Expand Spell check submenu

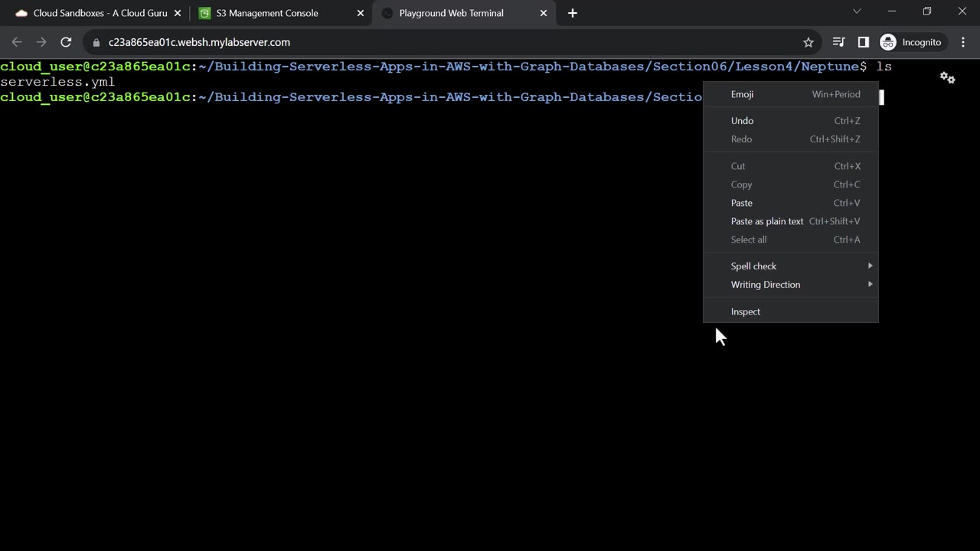point(791,266)
